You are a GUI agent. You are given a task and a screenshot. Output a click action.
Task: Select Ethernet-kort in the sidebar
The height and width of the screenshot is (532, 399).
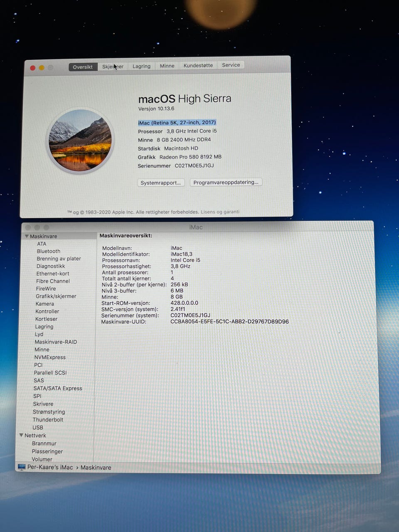point(53,273)
